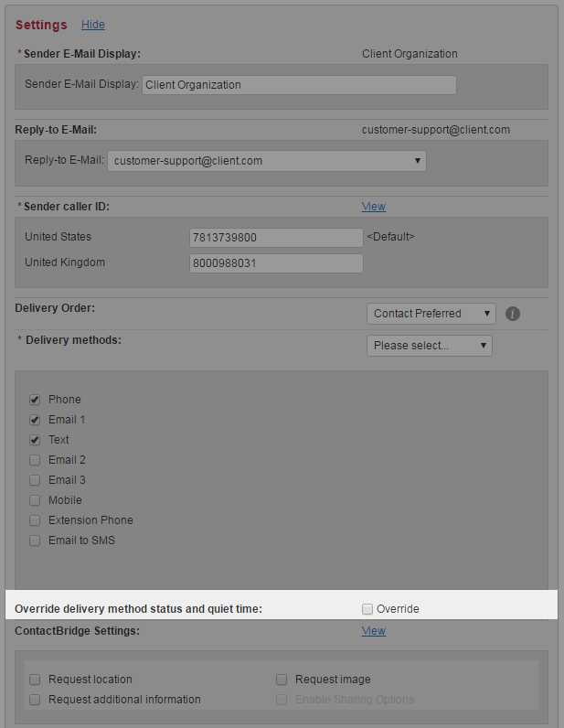Click the Sender E-Mail Display text field
Screen dimensions: 564x728
(299, 85)
